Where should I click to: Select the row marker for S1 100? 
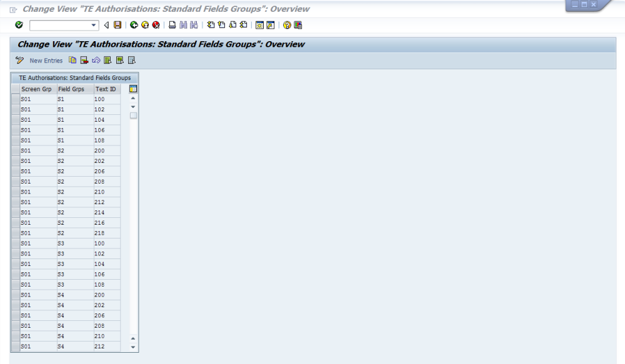[16, 99]
